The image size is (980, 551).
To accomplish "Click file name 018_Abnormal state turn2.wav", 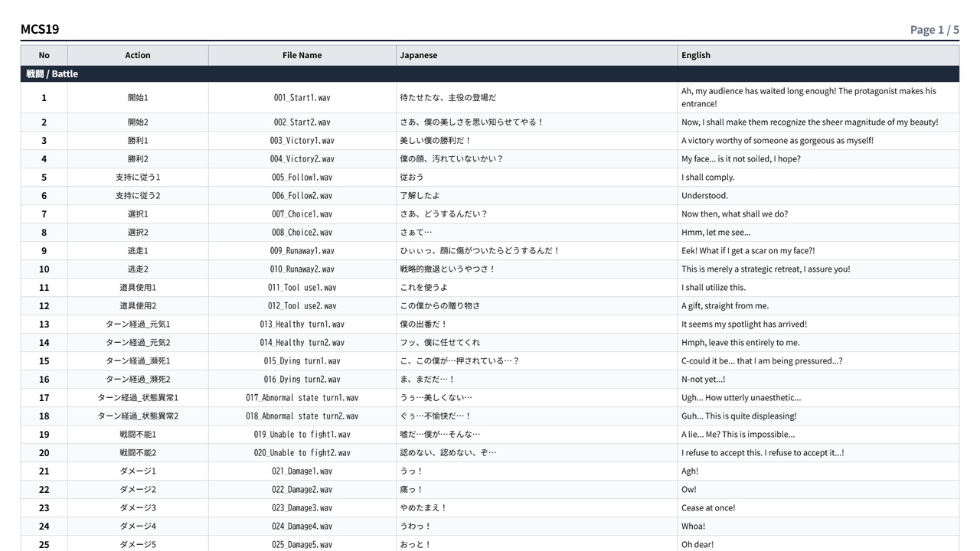I will [302, 416].
